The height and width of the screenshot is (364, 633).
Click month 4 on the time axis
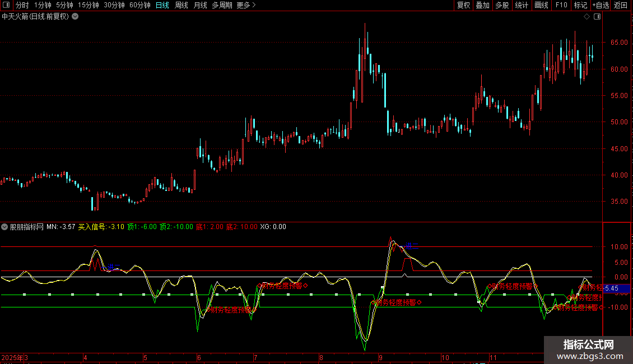pos(86,358)
